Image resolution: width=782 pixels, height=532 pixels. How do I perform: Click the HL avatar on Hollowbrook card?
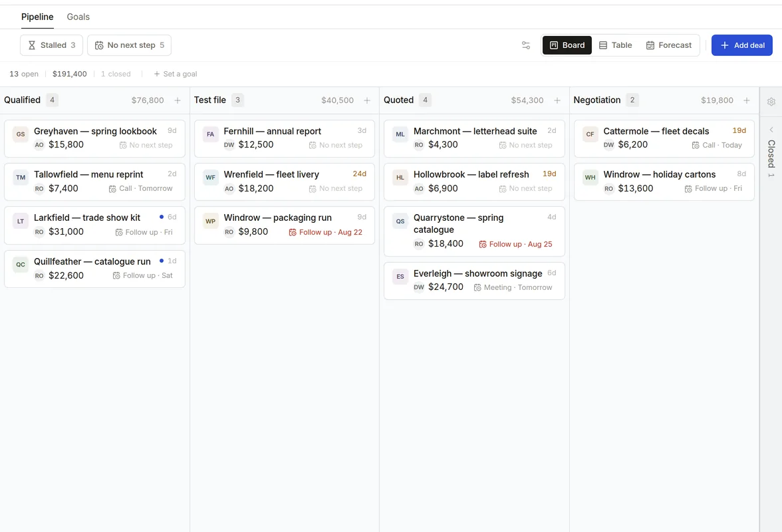[x=400, y=178]
